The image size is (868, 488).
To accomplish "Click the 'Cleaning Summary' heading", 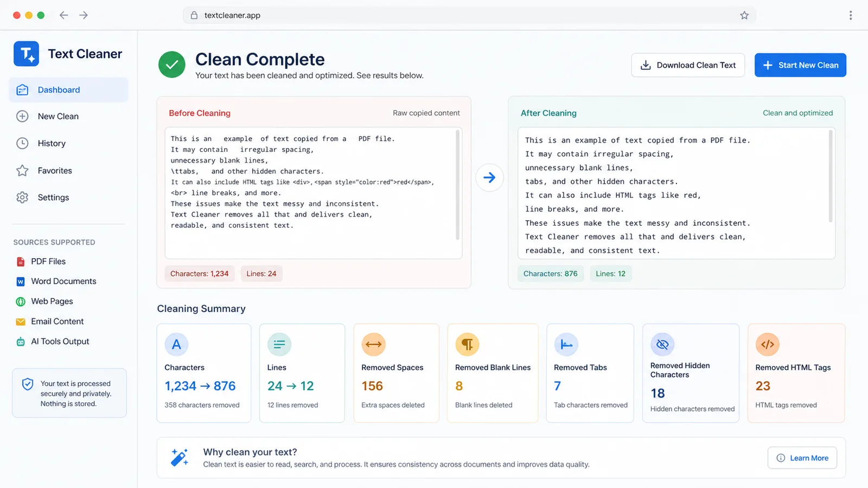I will (x=201, y=309).
